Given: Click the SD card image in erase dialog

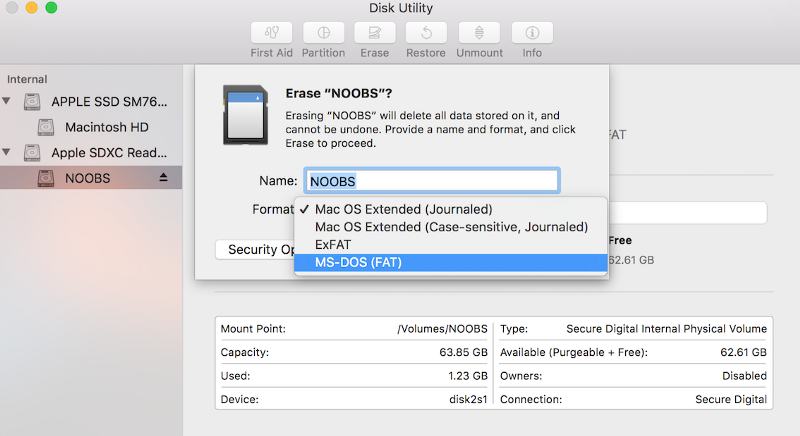Looking at the screenshot, I should (245, 115).
